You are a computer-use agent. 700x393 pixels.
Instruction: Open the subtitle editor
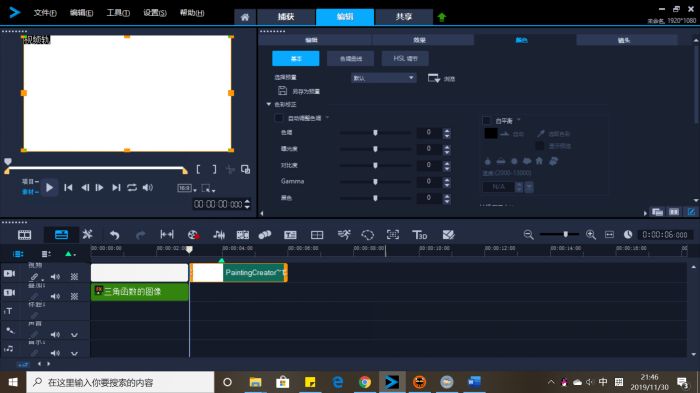[x=290, y=234]
